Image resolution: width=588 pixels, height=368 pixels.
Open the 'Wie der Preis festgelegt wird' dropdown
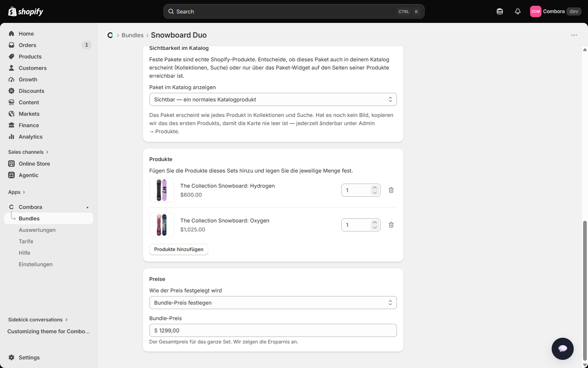pyautogui.click(x=273, y=303)
